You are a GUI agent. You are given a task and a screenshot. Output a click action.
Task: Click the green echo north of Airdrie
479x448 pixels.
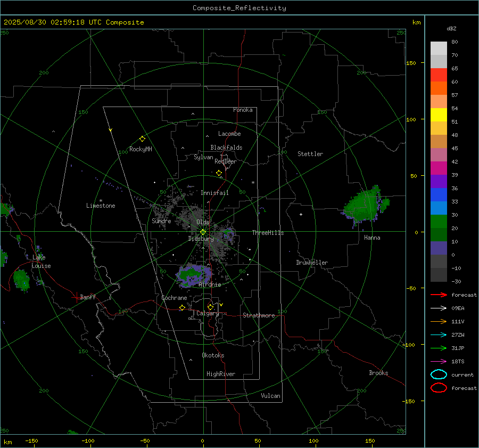(193, 275)
